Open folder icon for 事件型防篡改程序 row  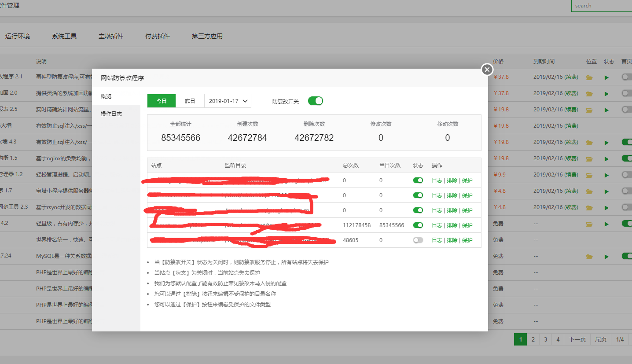589,77
